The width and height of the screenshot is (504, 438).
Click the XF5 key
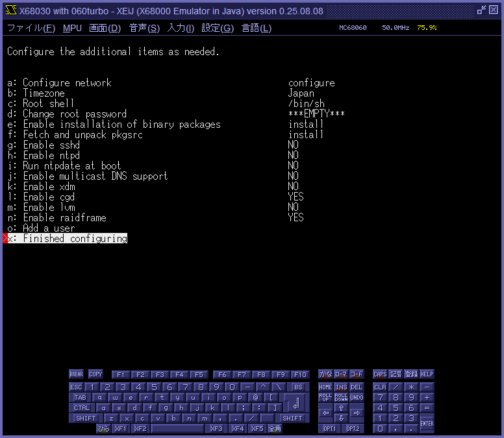pyautogui.click(x=257, y=429)
